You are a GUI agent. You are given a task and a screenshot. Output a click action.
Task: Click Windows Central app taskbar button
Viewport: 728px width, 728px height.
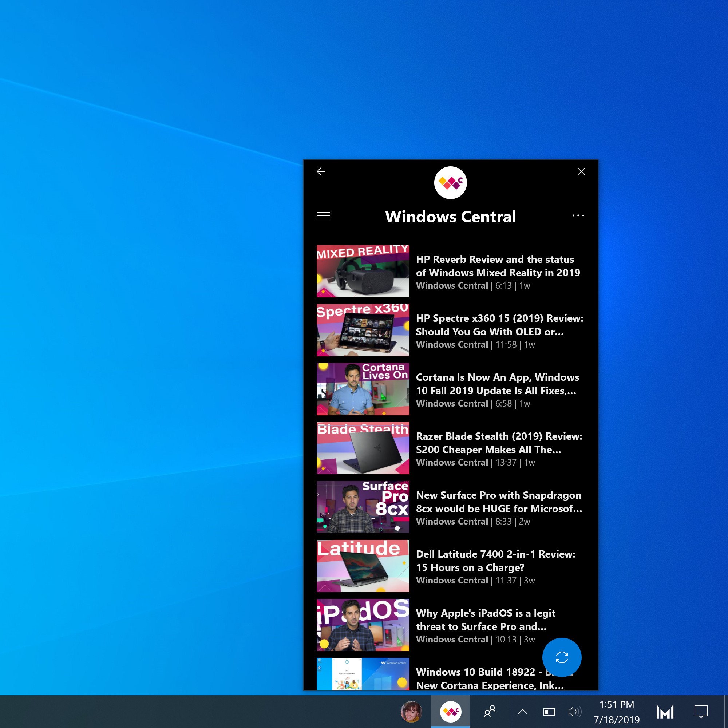(450, 711)
